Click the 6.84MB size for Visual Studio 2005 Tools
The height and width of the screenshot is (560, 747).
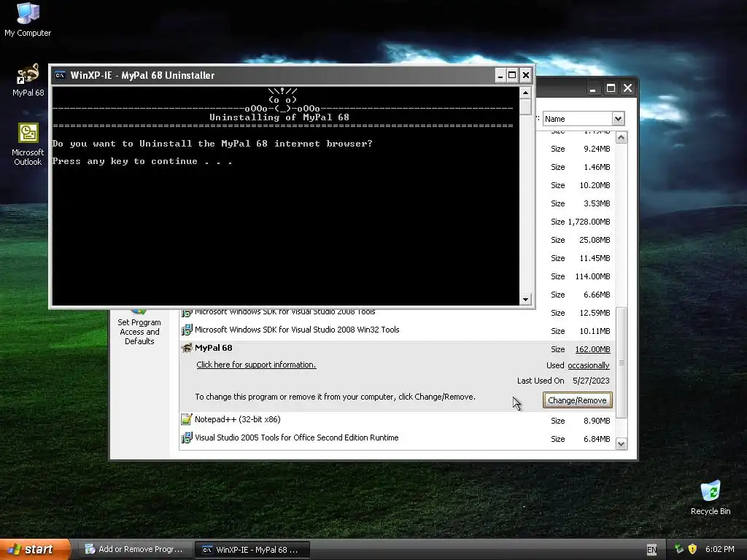[597, 439]
